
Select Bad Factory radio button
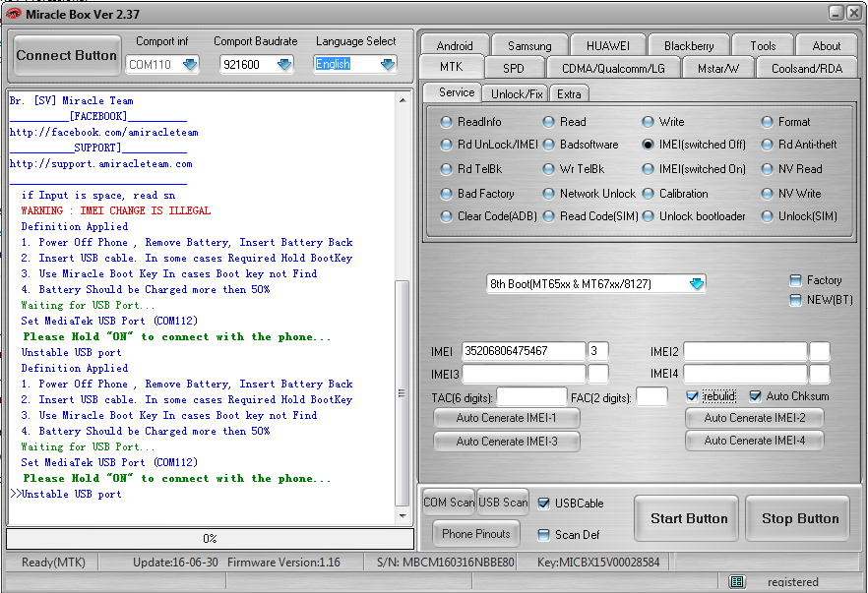click(x=446, y=194)
